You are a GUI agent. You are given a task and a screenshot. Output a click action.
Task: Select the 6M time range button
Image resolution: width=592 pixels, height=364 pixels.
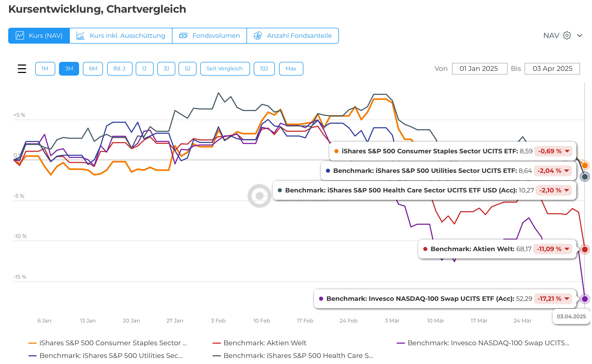click(93, 69)
